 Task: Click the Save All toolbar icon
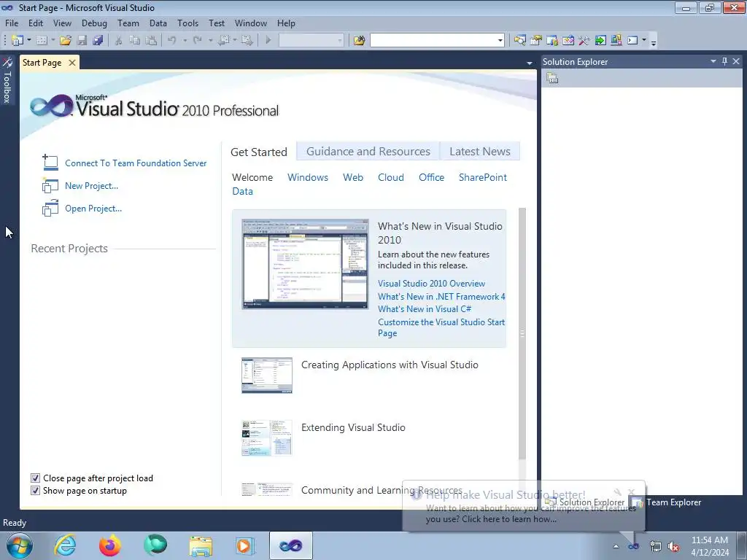pyautogui.click(x=98, y=41)
